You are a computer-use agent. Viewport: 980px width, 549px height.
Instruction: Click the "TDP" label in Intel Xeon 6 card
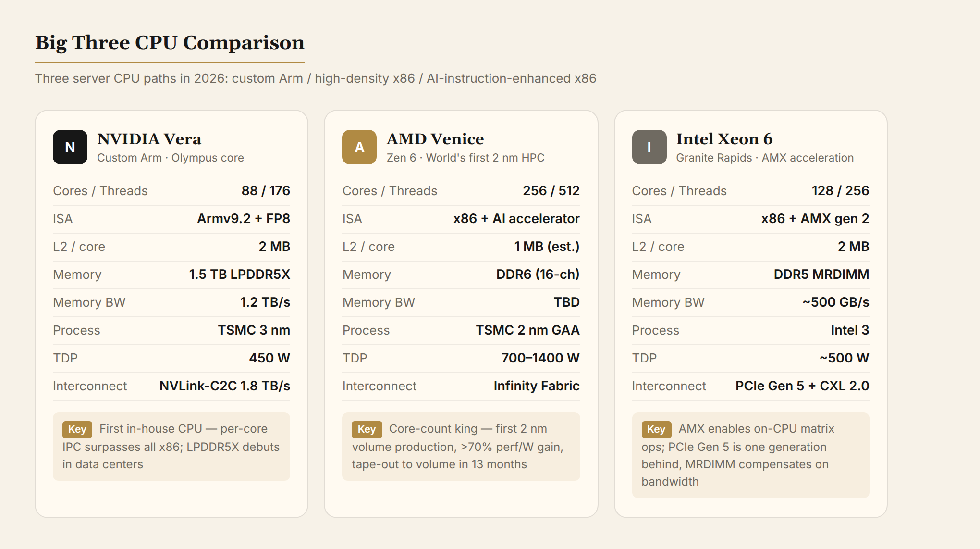[x=644, y=358]
